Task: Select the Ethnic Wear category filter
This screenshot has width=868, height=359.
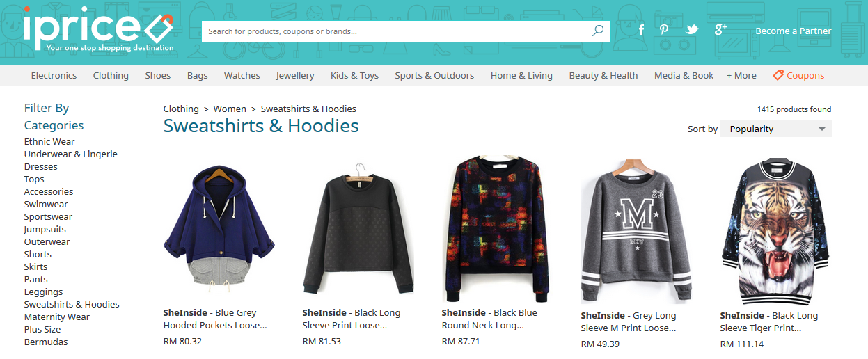Action: click(x=49, y=141)
